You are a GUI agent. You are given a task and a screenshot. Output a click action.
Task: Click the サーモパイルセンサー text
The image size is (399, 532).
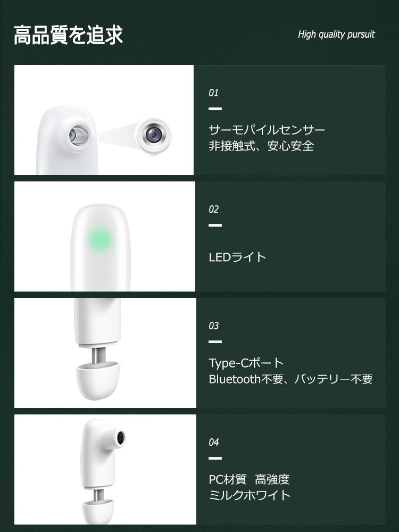pyautogui.click(x=267, y=130)
